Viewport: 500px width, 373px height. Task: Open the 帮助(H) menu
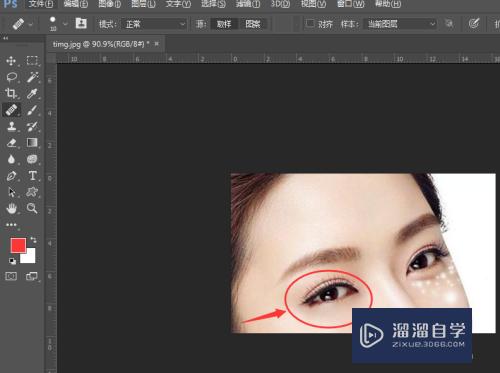click(388, 4)
